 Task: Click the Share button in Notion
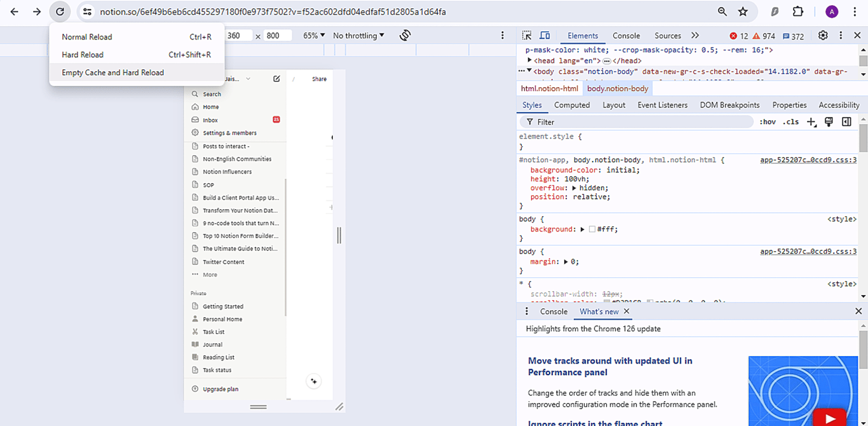point(319,79)
